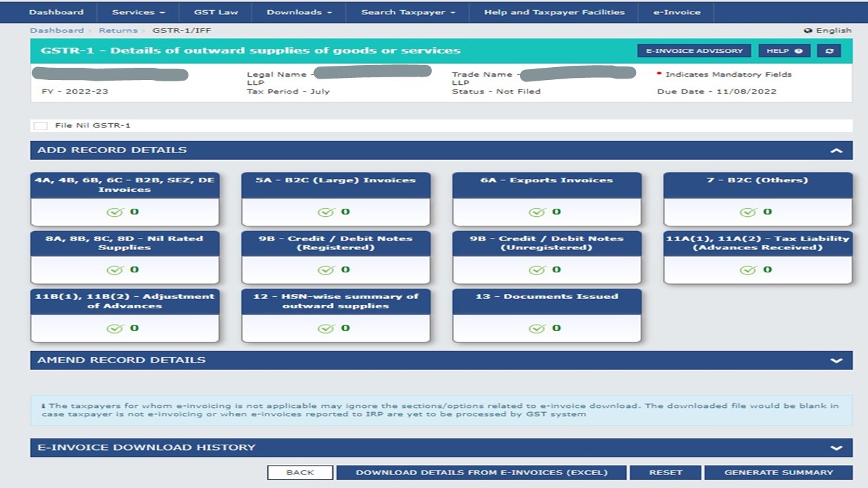
Task: Click check icon in Credit/Debit Notes Registered tile
Action: tap(325, 270)
